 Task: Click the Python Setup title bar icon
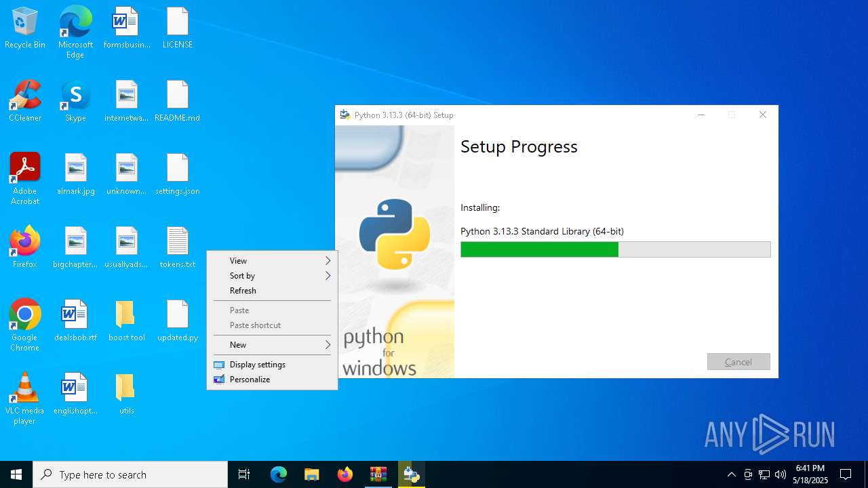pyautogui.click(x=345, y=115)
